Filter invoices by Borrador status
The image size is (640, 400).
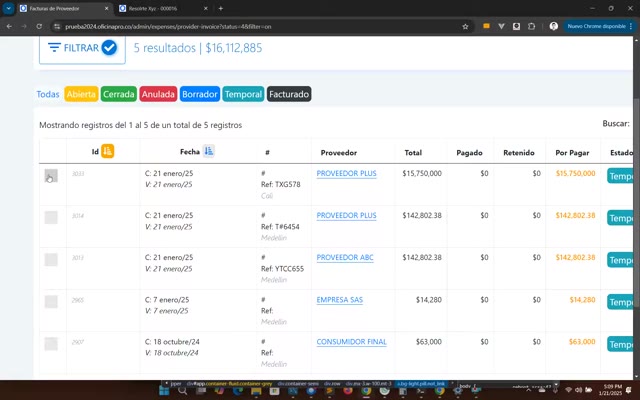click(x=200, y=94)
